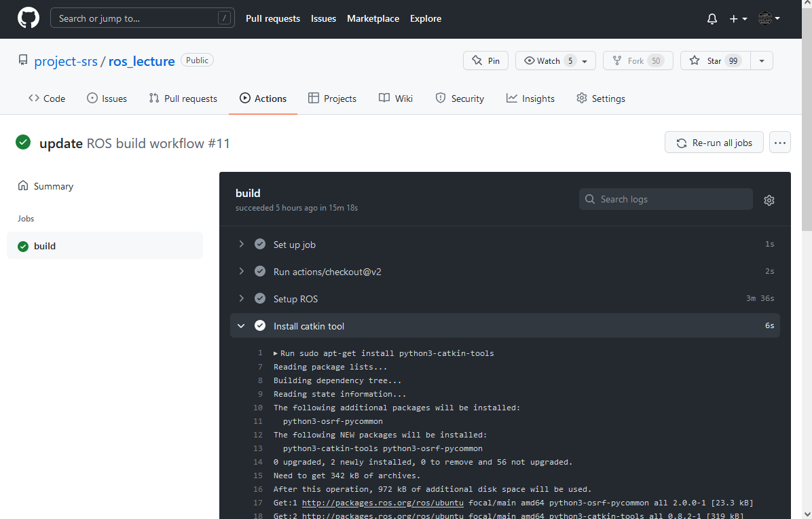Click Set up job checkmark icon

(x=260, y=244)
